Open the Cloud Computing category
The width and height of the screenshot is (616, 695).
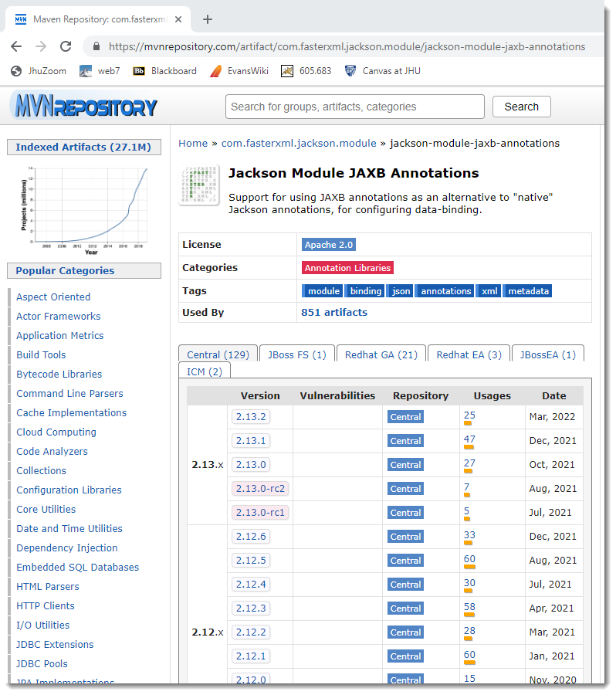click(x=56, y=432)
